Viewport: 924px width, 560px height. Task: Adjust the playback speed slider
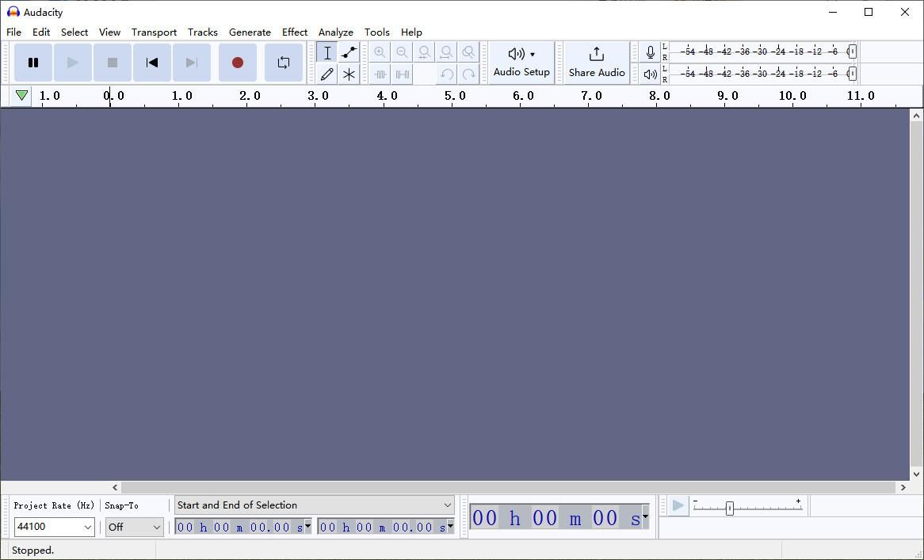[x=730, y=509]
